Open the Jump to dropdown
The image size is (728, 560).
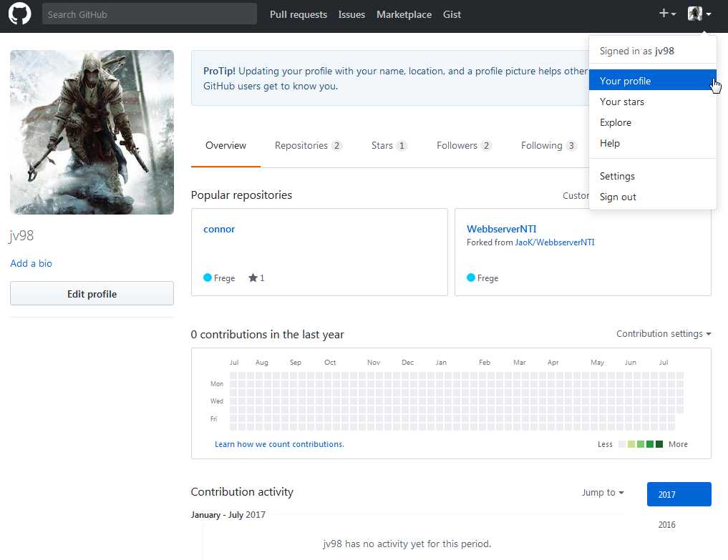(602, 493)
